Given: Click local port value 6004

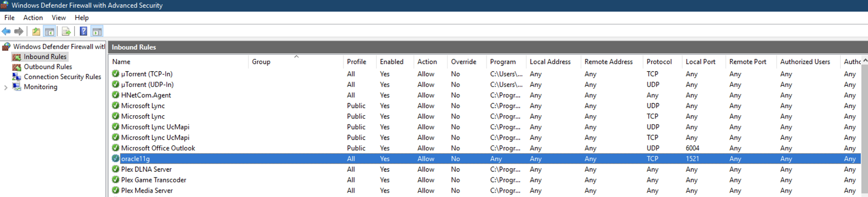Looking at the screenshot, I should coord(693,148).
